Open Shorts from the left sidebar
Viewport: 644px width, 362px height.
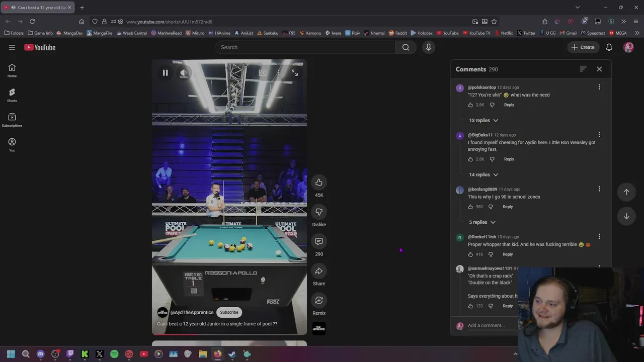coord(12,95)
